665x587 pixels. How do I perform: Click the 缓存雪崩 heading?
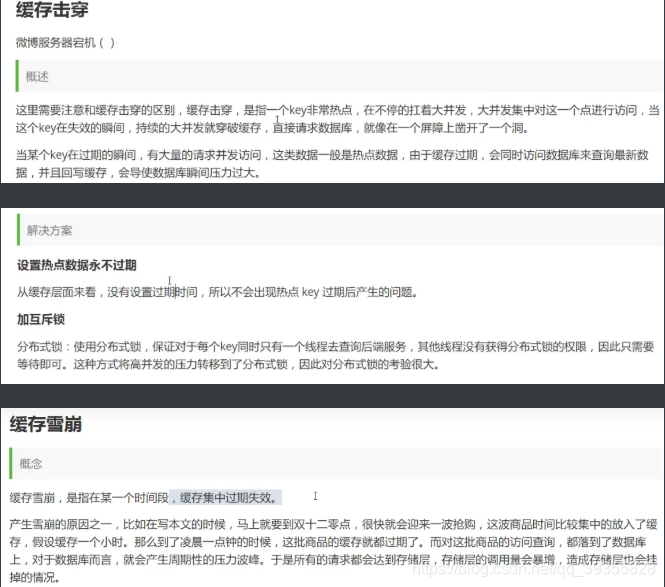(46, 424)
